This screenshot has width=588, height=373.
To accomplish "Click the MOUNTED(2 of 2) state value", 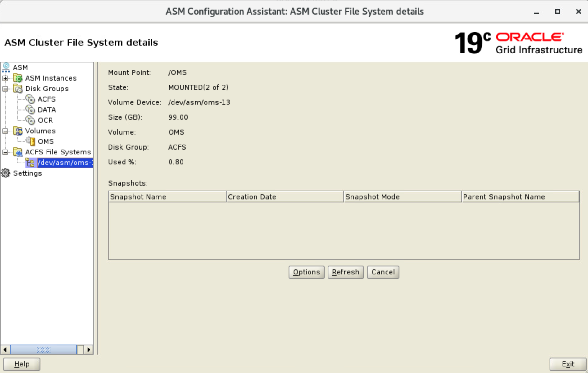I will (x=198, y=87).
